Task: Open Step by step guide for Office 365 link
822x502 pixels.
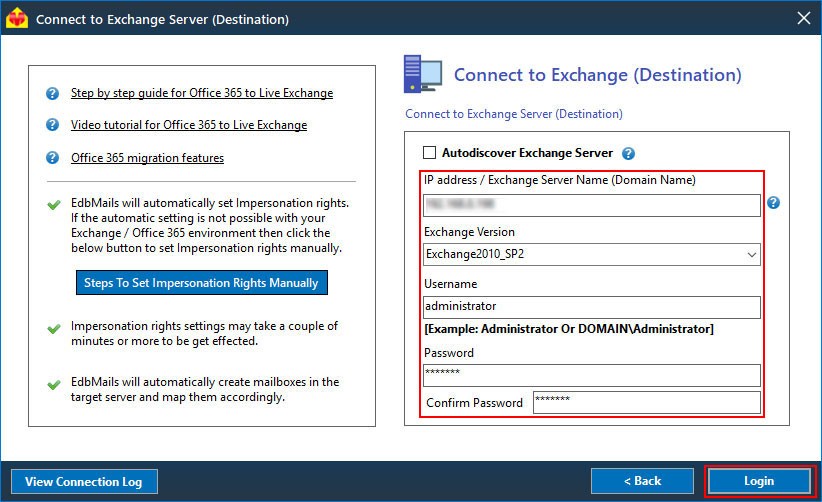Action: tap(202, 93)
